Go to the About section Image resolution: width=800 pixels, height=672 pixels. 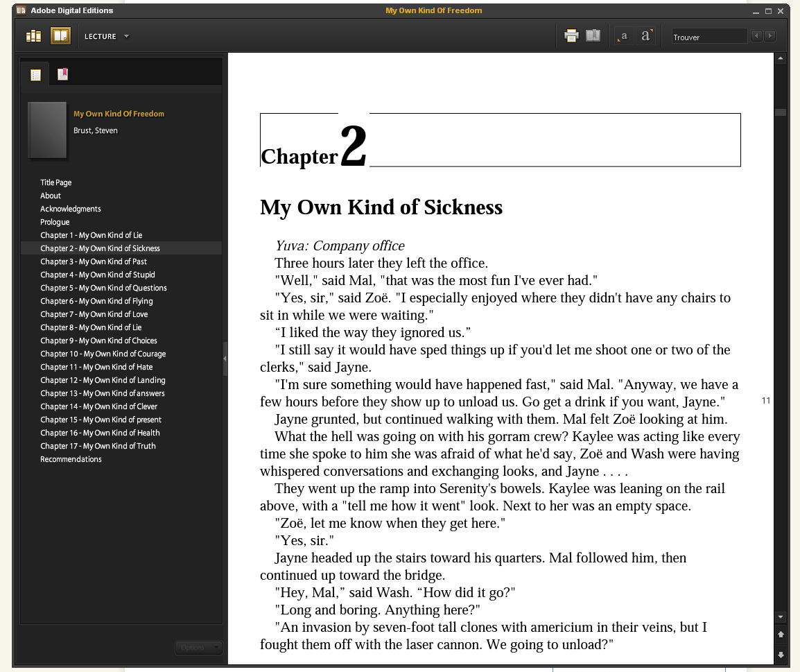point(51,196)
